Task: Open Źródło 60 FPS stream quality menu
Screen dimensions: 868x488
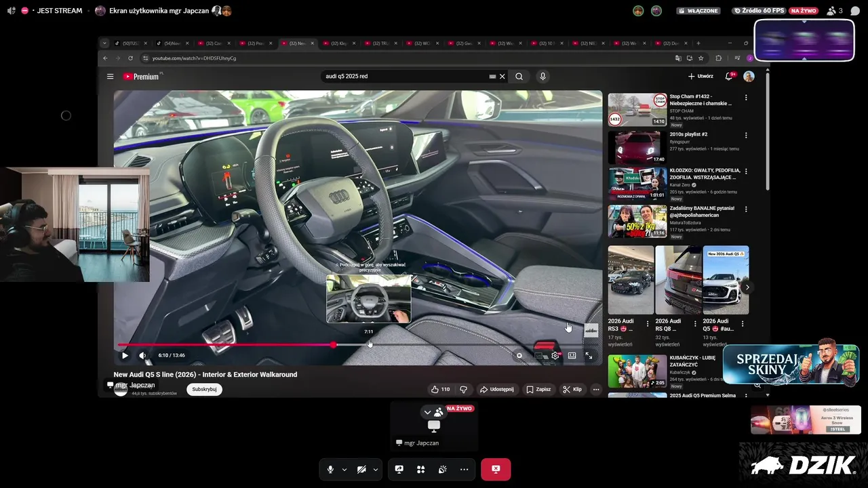Action: [759, 11]
